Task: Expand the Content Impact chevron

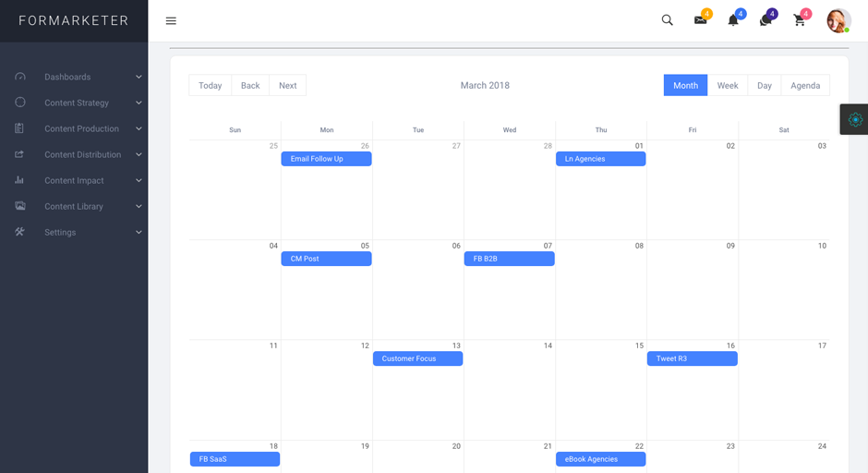Action: (x=139, y=180)
